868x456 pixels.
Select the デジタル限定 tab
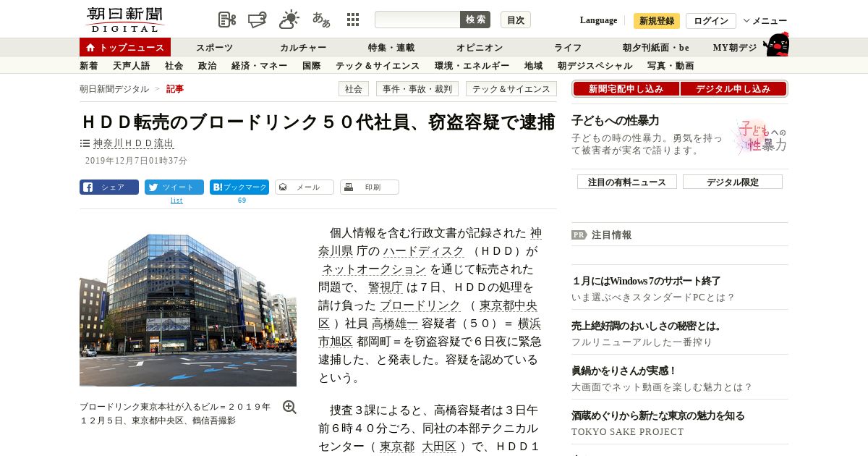point(733,182)
